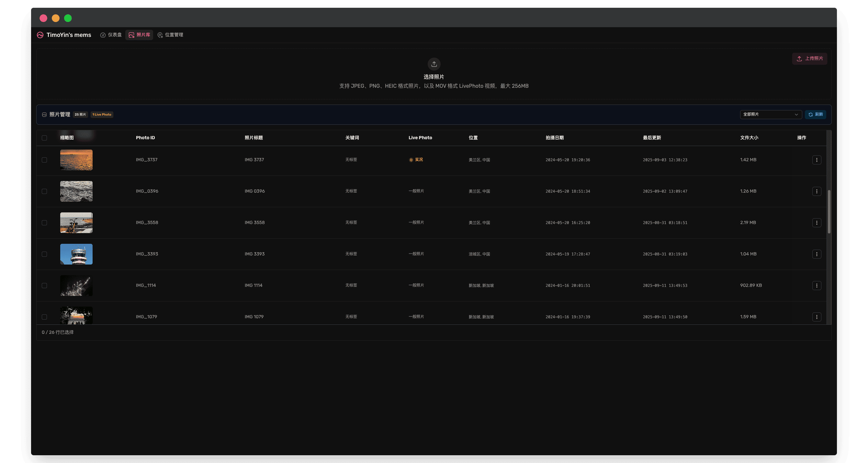Check the checkbox for IMG_3558
This screenshot has height=463, width=868.
[x=44, y=223]
